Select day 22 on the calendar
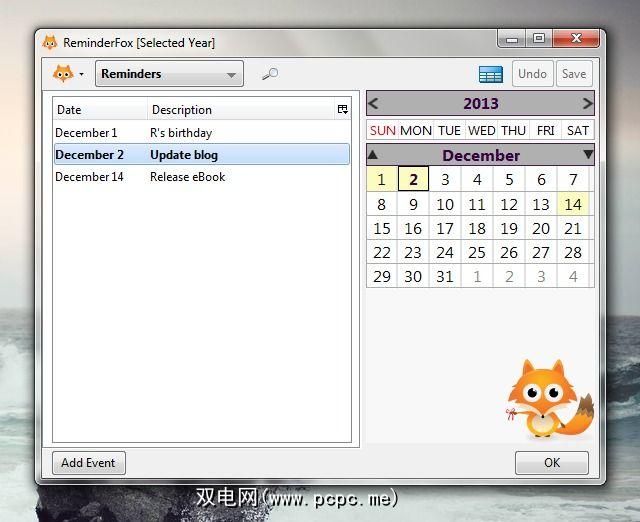 382,252
